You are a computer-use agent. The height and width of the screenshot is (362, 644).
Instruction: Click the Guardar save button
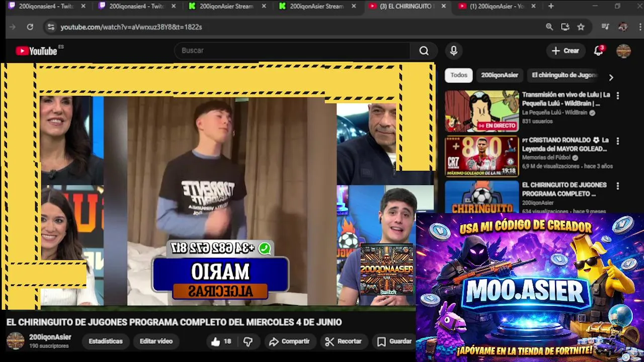[x=394, y=342]
